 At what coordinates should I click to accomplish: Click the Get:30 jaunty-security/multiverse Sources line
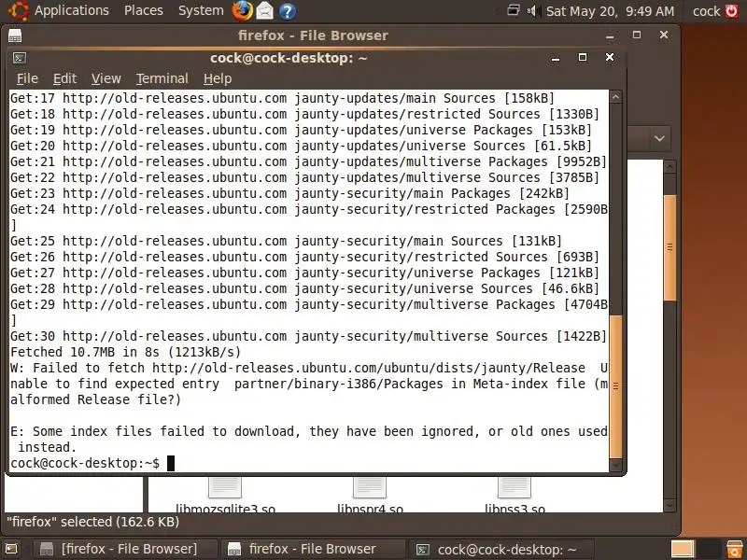click(x=308, y=336)
